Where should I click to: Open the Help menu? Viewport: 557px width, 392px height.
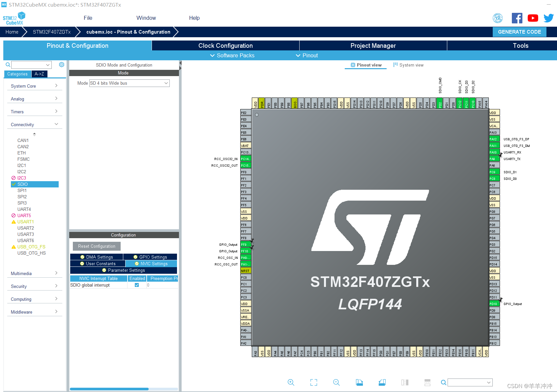pyautogui.click(x=194, y=18)
